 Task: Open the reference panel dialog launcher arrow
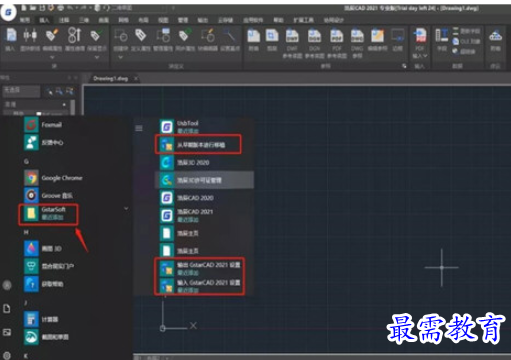[404, 66]
